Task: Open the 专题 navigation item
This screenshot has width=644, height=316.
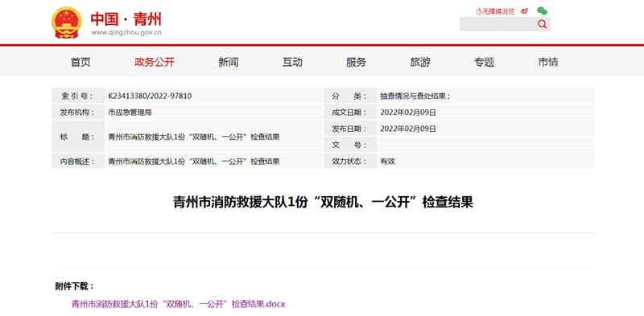Action: tap(485, 63)
